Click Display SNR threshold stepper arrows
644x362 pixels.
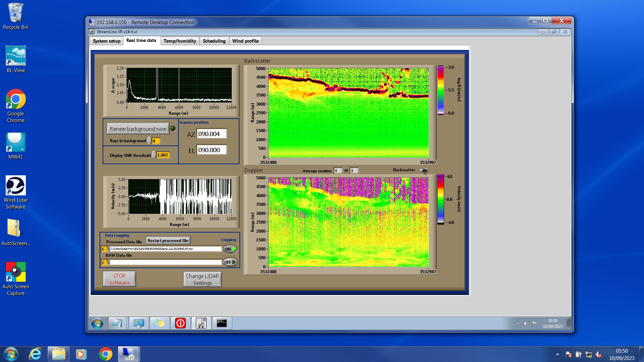(x=154, y=155)
